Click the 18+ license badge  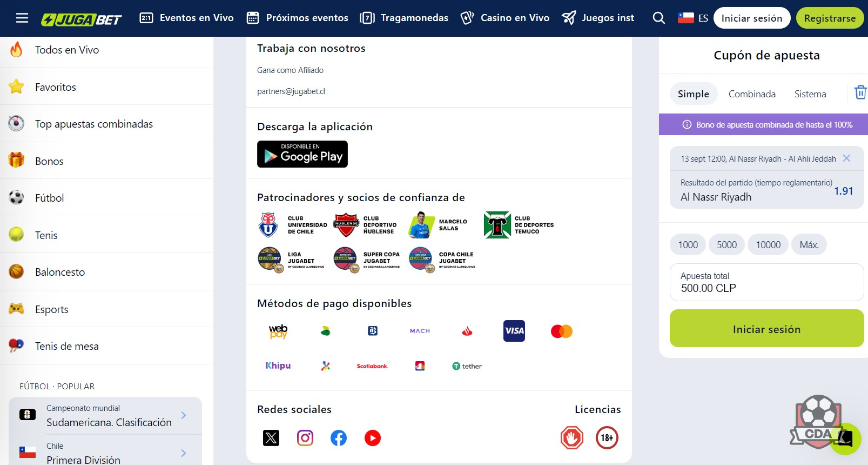click(607, 438)
